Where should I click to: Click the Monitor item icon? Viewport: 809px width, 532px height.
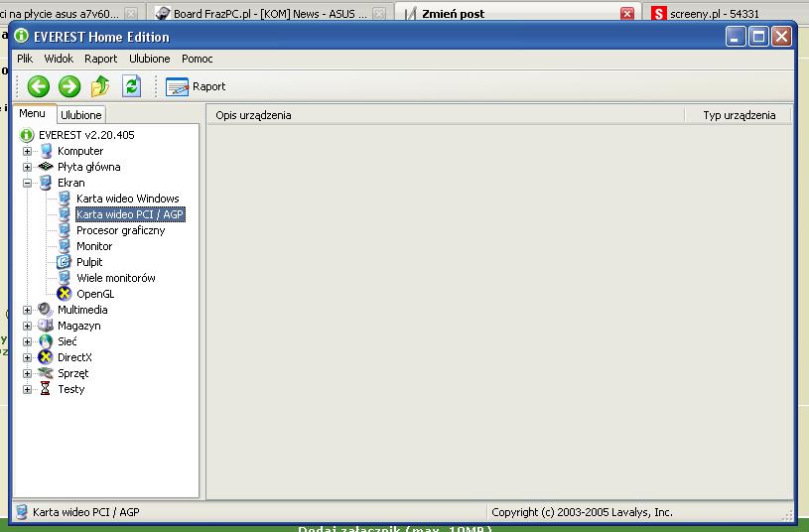click(x=65, y=246)
